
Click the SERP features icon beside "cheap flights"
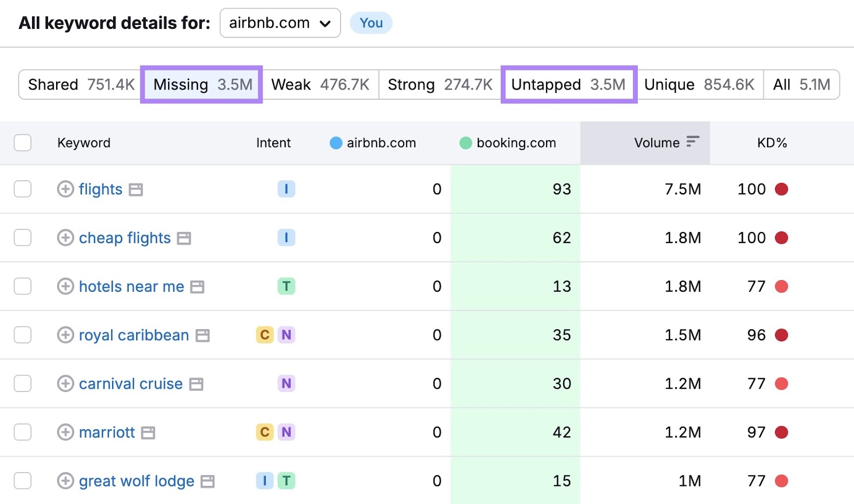point(184,238)
